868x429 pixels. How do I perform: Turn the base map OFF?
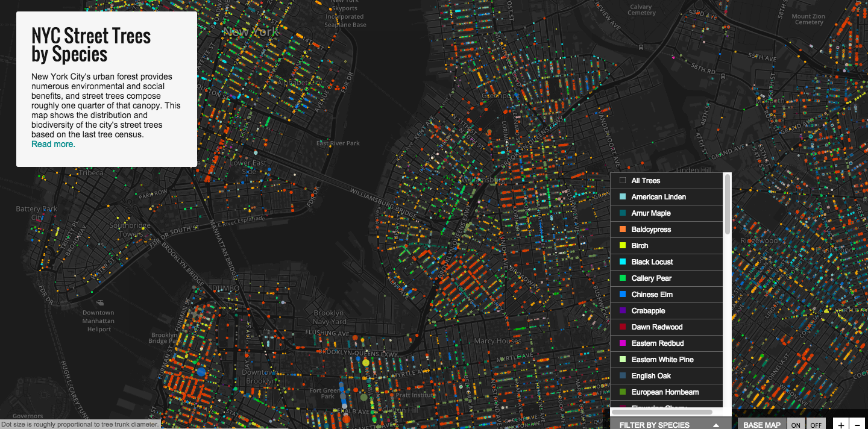point(816,425)
